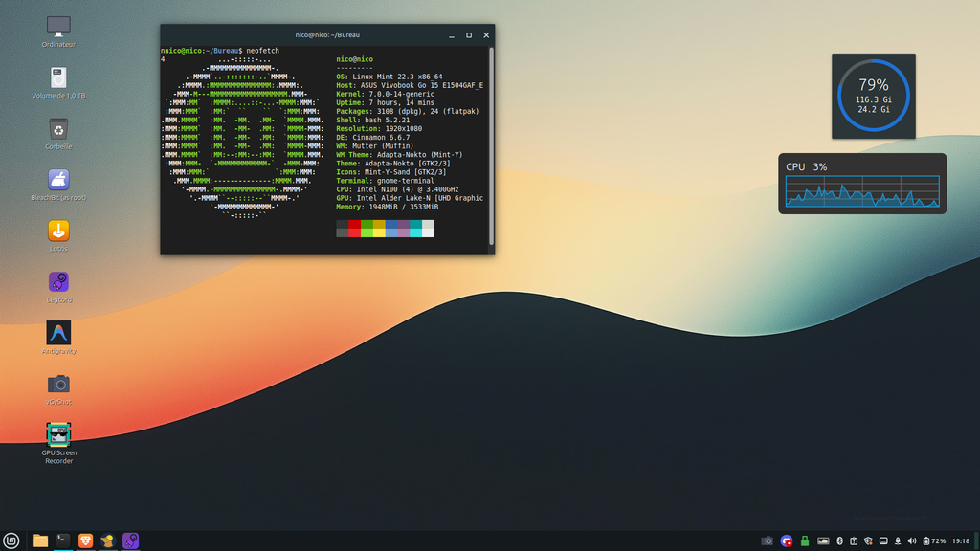The image size is (980, 551).
Task: Click the 'WM: Mutter (Muffin)' line
Action: 375,146
